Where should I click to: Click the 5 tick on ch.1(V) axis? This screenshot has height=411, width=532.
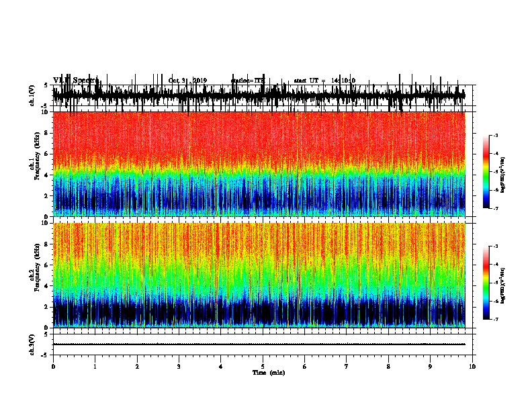tap(46, 85)
